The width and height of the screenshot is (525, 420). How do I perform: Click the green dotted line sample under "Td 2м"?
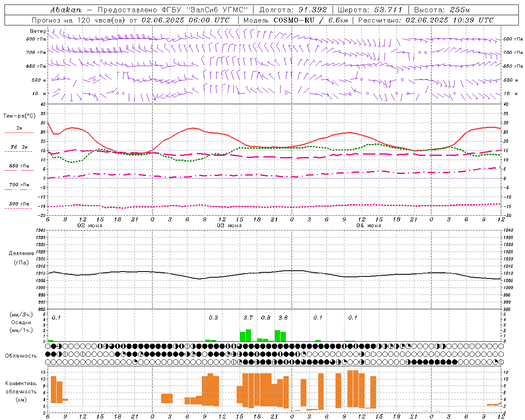pyautogui.click(x=18, y=152)
